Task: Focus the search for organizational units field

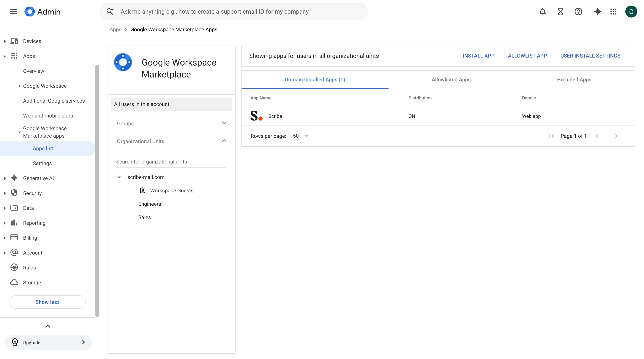Action: [x=171, y=162]
